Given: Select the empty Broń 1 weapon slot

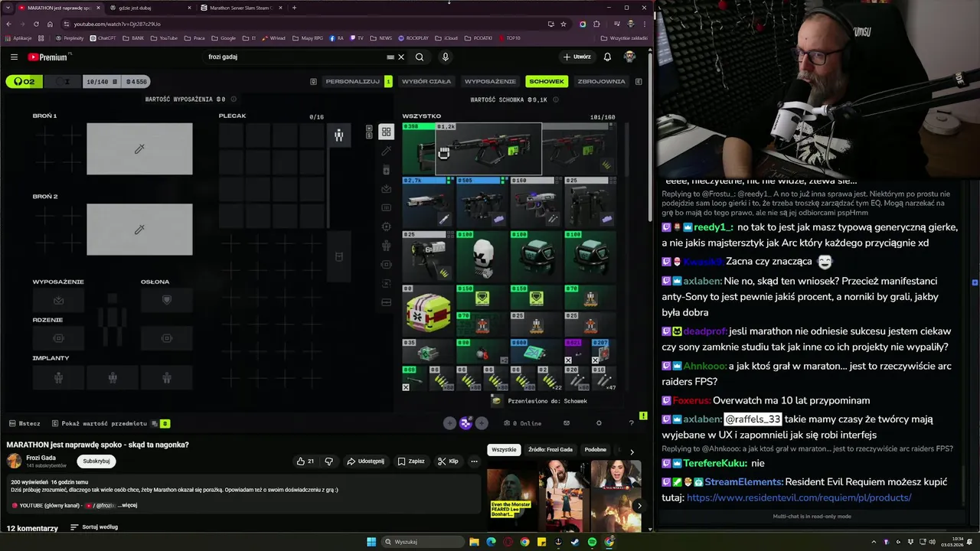Looking at the screenshot, I should [x=139, y=149].
